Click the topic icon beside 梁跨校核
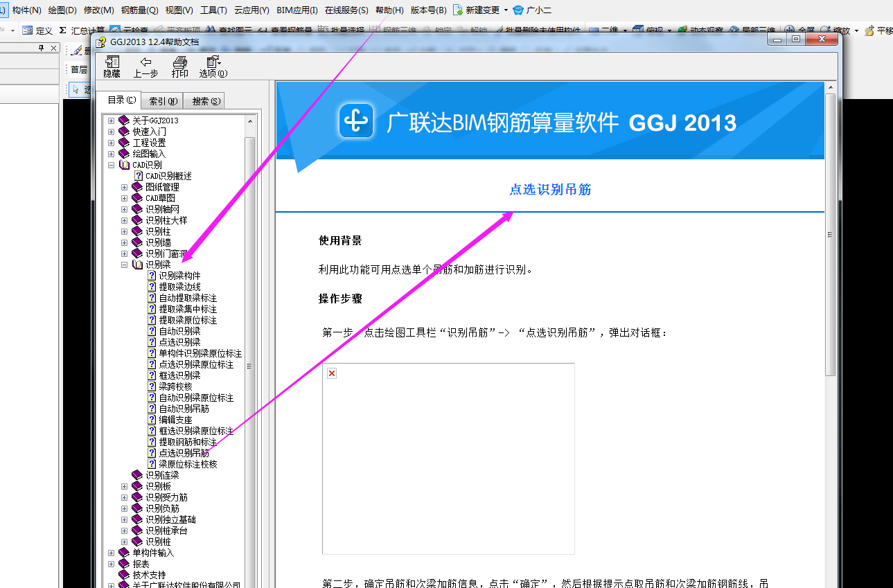This screenshot has width=893, height=588. 152,386
